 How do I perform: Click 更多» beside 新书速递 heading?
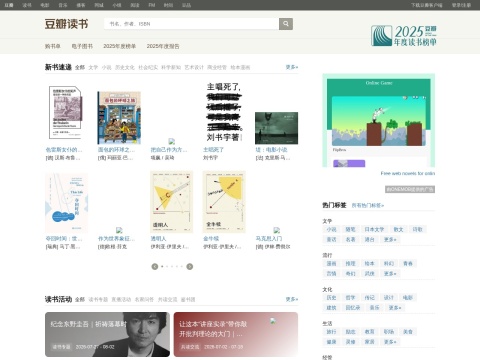tap(292, 67)
